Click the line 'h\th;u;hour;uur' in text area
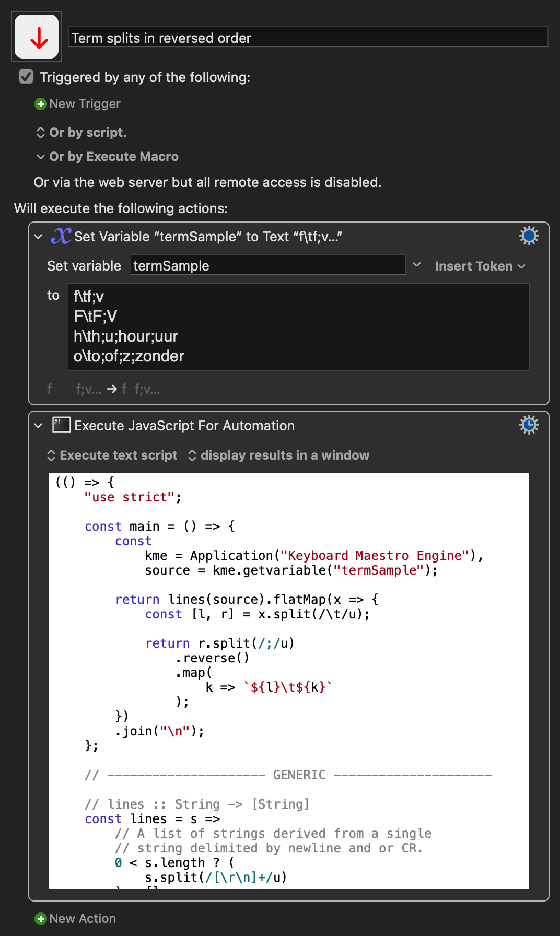The image size is (560, 936). tap(126, 336)
